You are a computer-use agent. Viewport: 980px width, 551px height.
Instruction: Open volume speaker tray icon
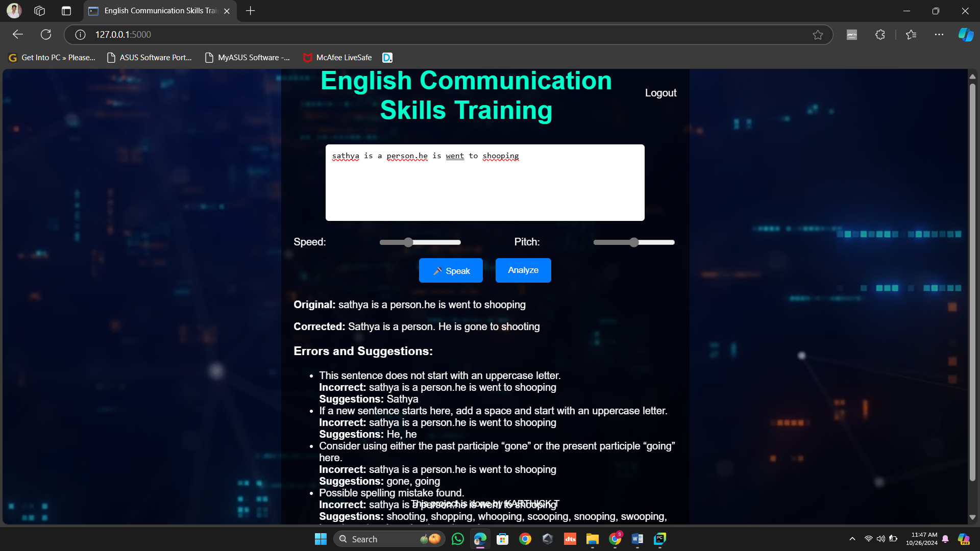(881, 539)
